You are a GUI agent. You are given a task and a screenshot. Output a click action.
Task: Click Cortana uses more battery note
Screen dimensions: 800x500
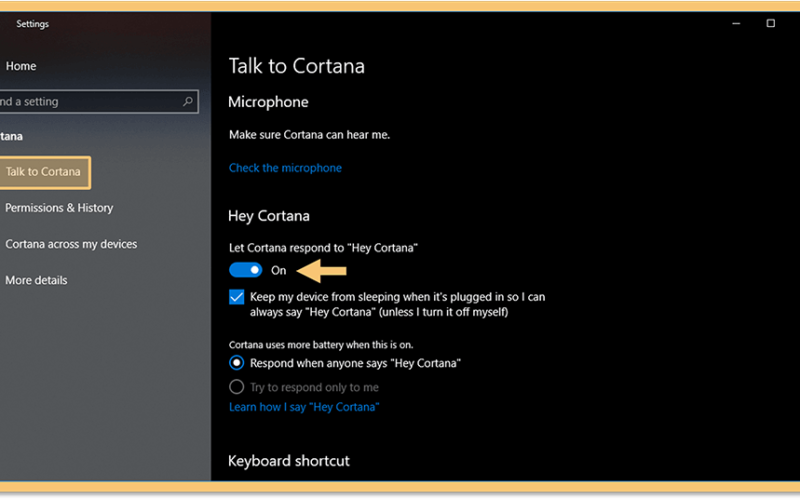(321, 345)
